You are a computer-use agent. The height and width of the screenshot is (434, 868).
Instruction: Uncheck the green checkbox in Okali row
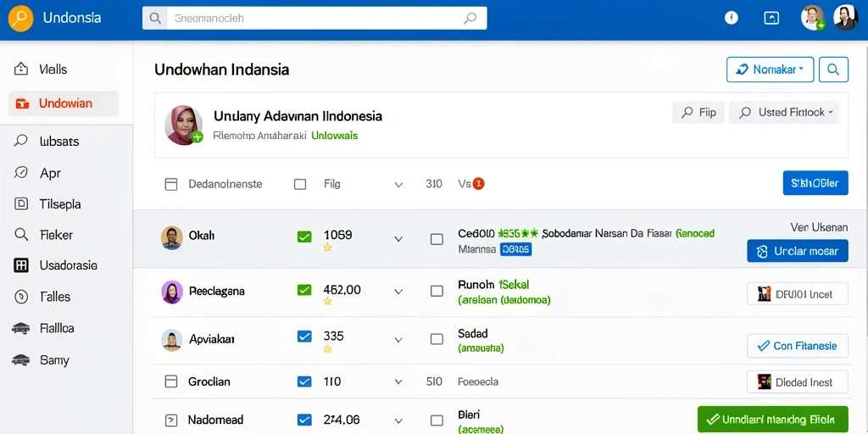(304, 237)
